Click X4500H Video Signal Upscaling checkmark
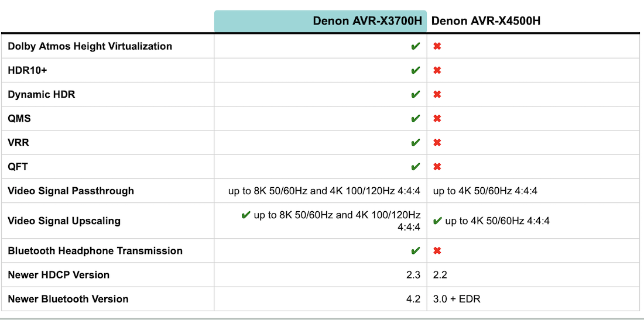644x320 pixels. pos(437,221)
